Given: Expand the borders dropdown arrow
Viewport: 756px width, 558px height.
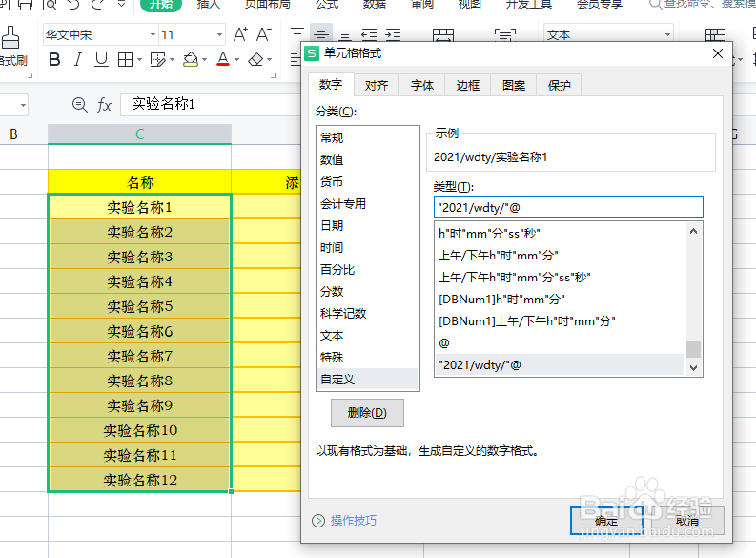Looking at the screenshot, I should click(x=139, y=60).
